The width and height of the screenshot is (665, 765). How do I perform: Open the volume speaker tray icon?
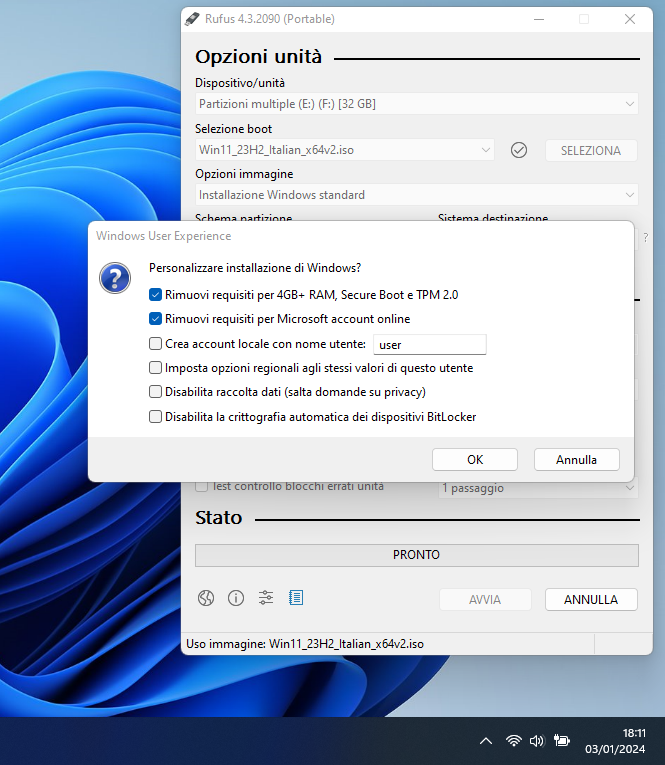pos(536,741)
